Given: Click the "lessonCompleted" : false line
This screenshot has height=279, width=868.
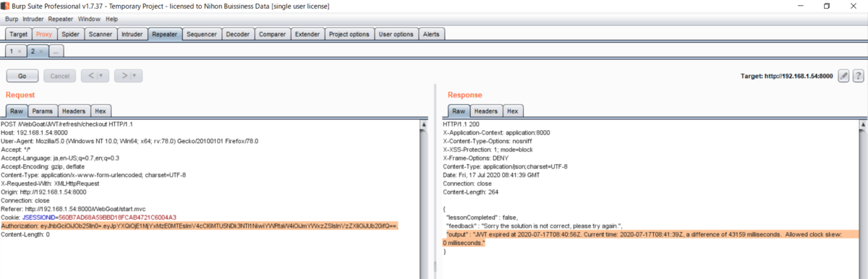Looking at the screenshot, I should (482, 217).
